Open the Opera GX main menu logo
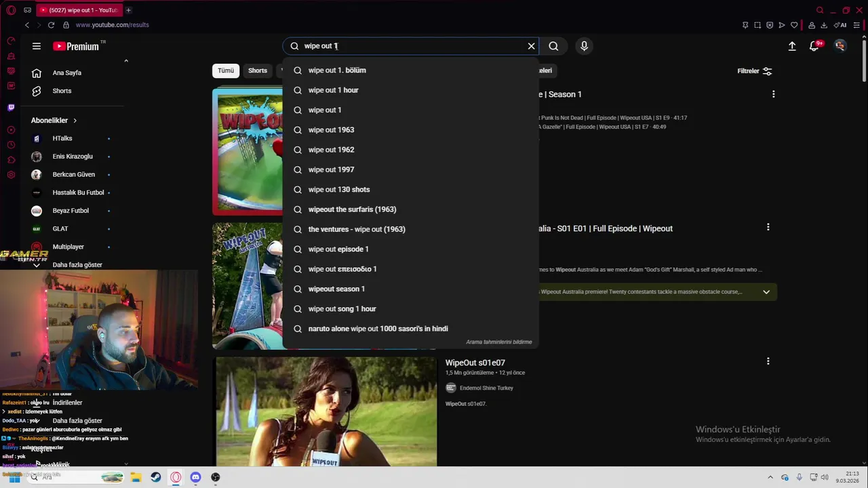 point(11,10)
